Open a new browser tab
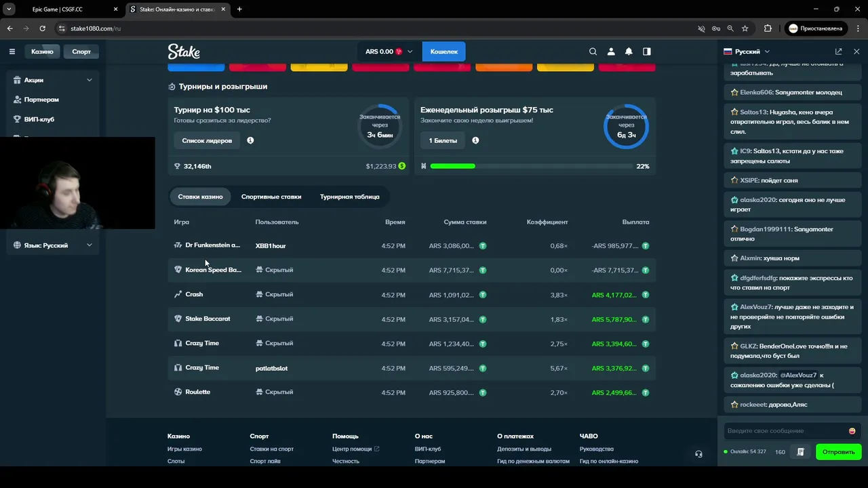 [x=239, y=9]
